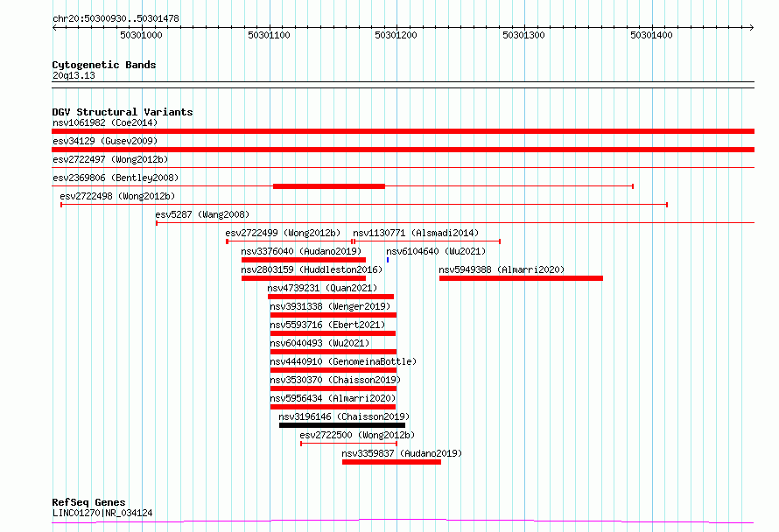This screenshot has width=779, height=532.
Task: Click the esv34129 full-width red bar
Action: point(403,150)
